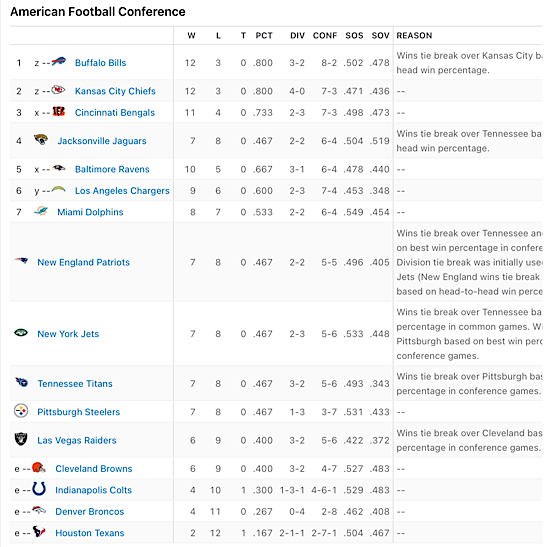Click the PCT column header
This screenshot has height=547, width=550.
click(x=264, y=35)
